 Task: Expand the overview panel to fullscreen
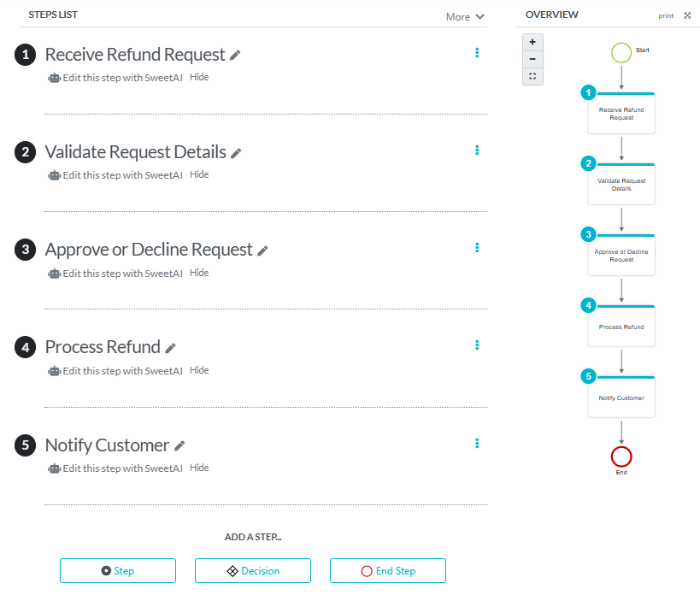(687, 15)
